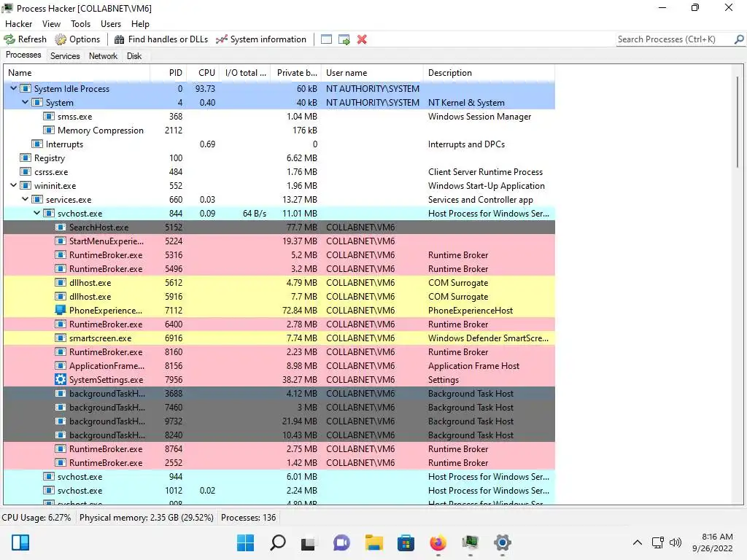This screenshot has width=747, height=560.
Task: Switch to the Network tab
Action: tap(103, 55)
